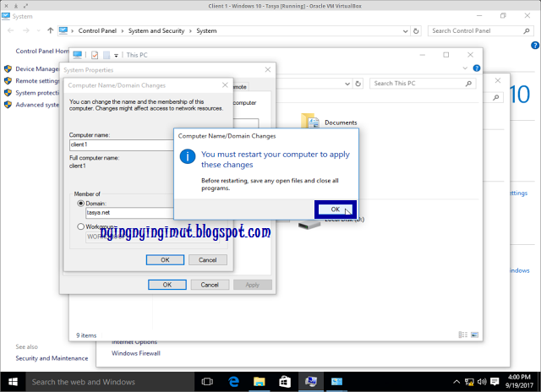Open Windows Store from taskbar
The width and height of the screenshot is (541, 392).
(285, 382)
